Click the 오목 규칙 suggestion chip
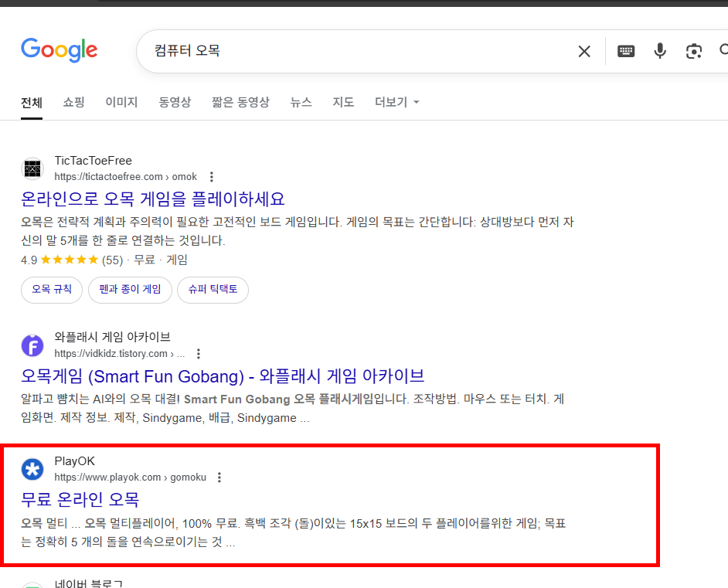The width and height of the screenshot is (728, 588). 51,290
